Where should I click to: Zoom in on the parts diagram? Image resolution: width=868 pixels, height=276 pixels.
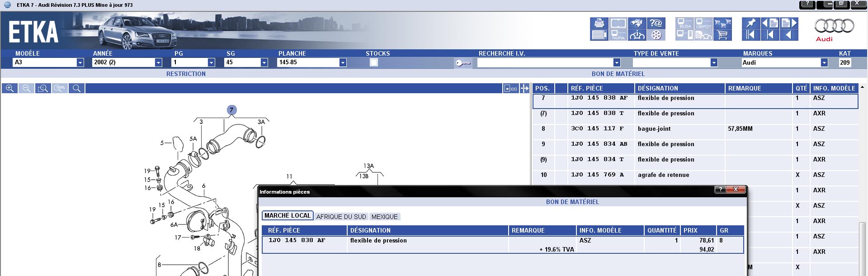click(x=9, y=88)
